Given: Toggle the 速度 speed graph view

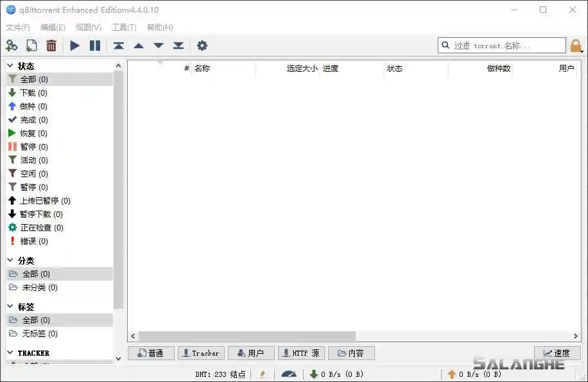Looking at the screenshot, I should (557, 352).
